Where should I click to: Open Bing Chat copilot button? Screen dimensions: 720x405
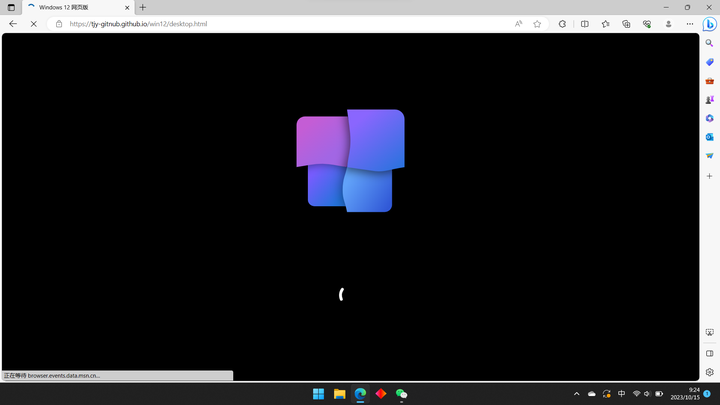pos(710,24)
